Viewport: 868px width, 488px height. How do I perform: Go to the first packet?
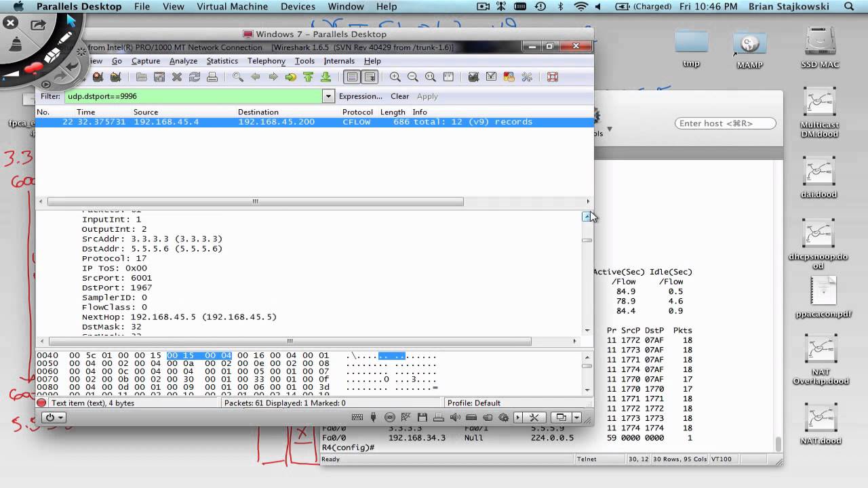(x=308, y=77)
